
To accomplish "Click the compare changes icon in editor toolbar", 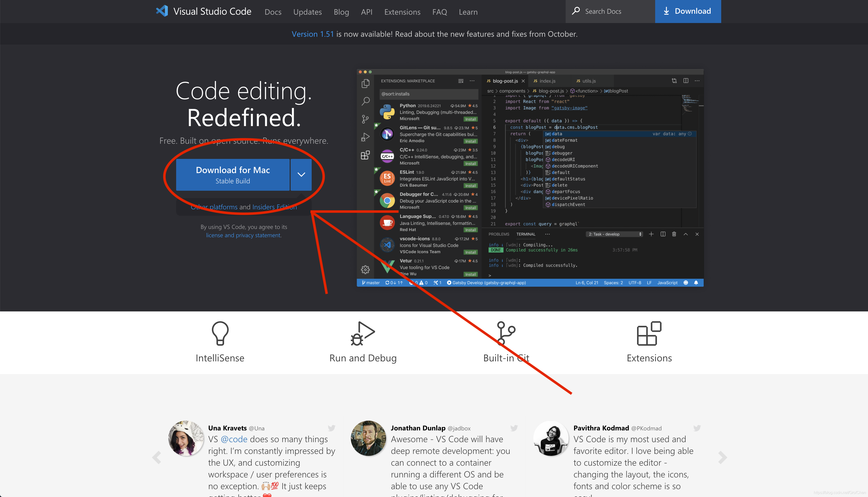I will pos(674,81).
